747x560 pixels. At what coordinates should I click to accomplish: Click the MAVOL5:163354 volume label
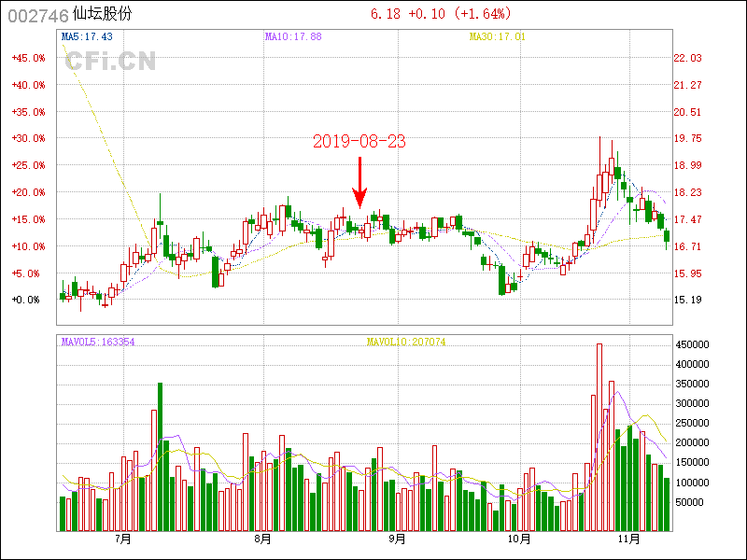pos(98,343)
